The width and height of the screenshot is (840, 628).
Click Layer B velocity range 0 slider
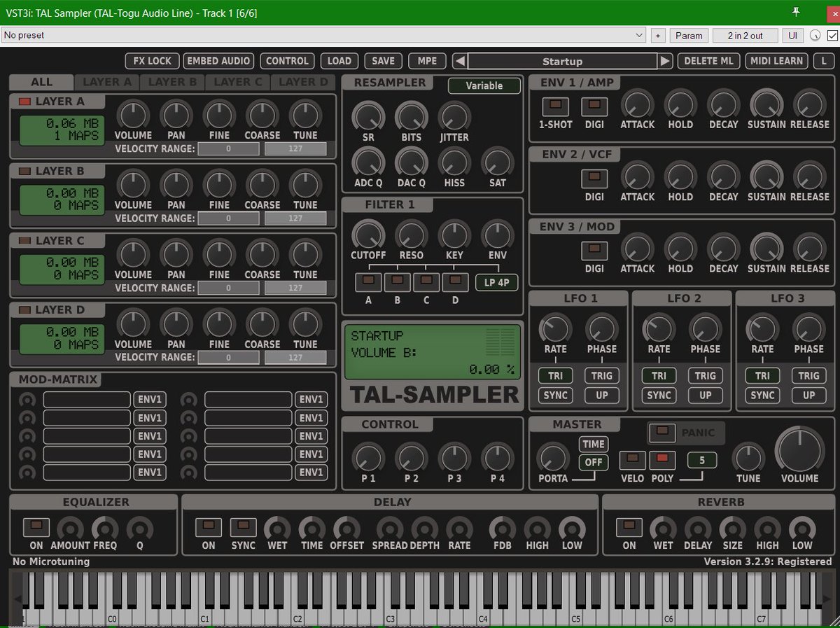229,218
